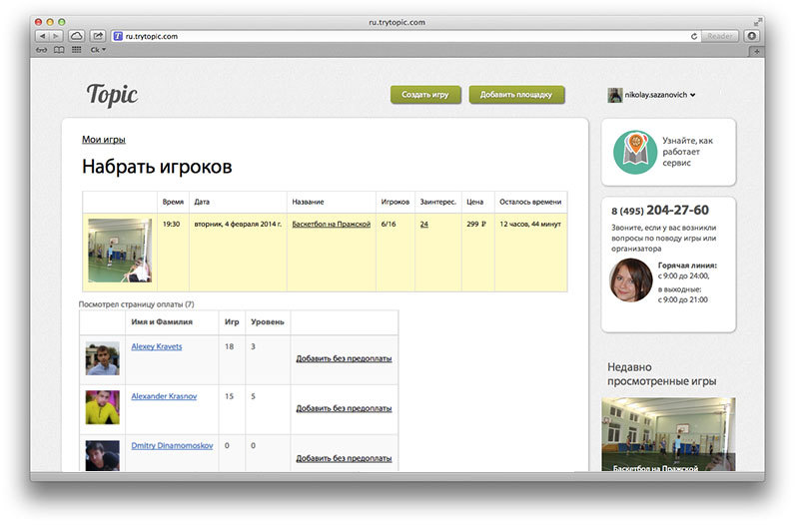Open Alexander Krasnov profile link
799x532 pixels.
tap(164, 396)
